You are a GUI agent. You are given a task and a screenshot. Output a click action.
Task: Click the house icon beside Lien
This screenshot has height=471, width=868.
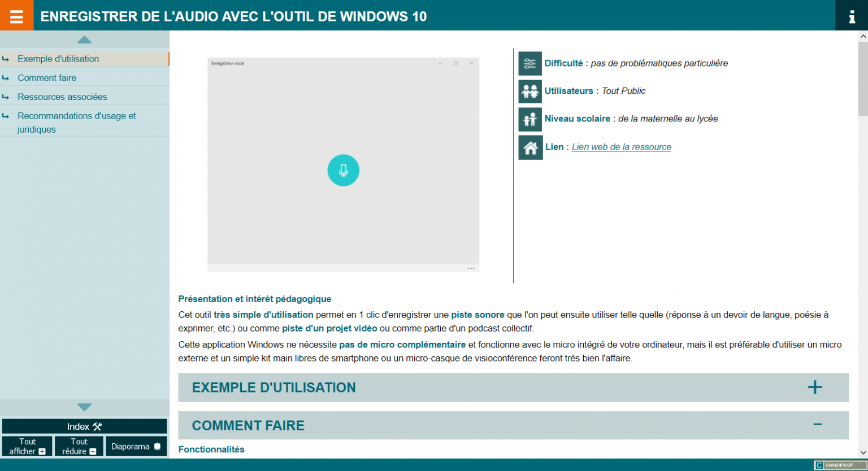[x=530, y=147]
